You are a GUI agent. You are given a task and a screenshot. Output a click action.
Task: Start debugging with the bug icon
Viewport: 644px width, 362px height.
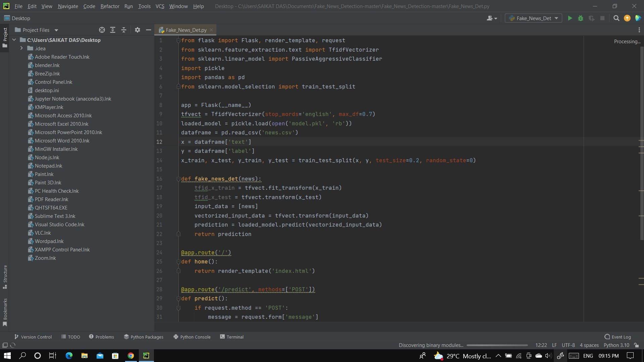pyautogui.click(x=581, y=18)
